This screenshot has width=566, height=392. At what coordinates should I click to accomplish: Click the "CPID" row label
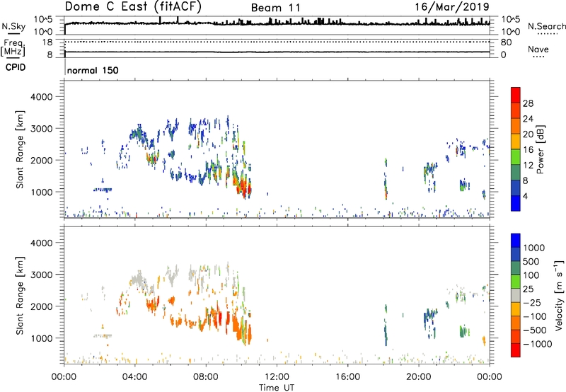tap(16, 67)
